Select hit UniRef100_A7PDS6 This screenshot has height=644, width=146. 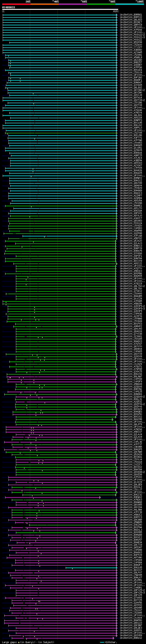[131, 30]
